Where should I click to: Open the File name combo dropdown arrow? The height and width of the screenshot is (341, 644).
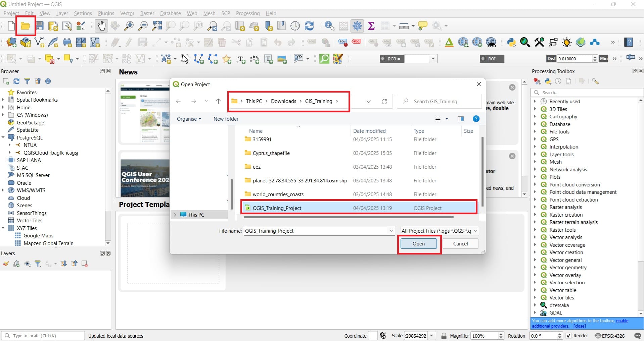392,231
